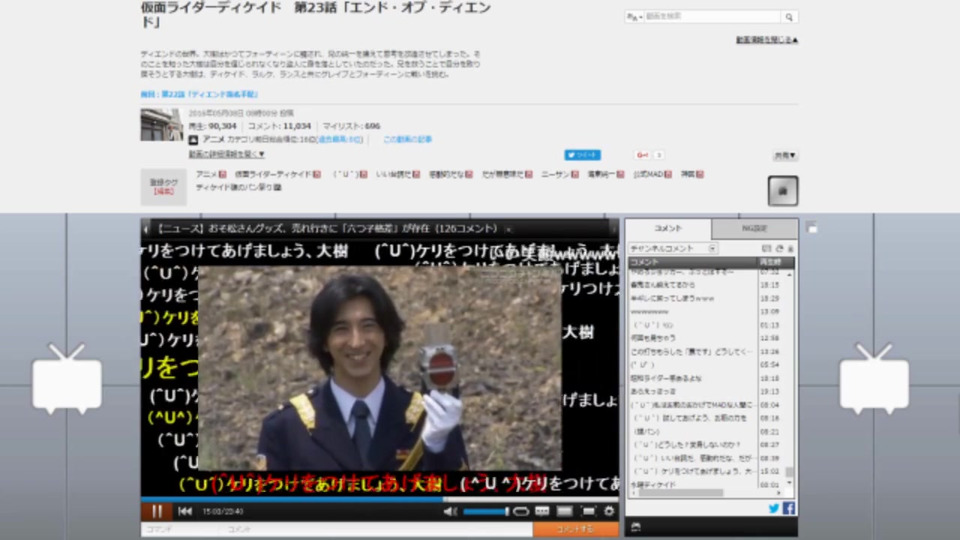Click the icon in the black bar below comment panel

click(x=636, y=527)
